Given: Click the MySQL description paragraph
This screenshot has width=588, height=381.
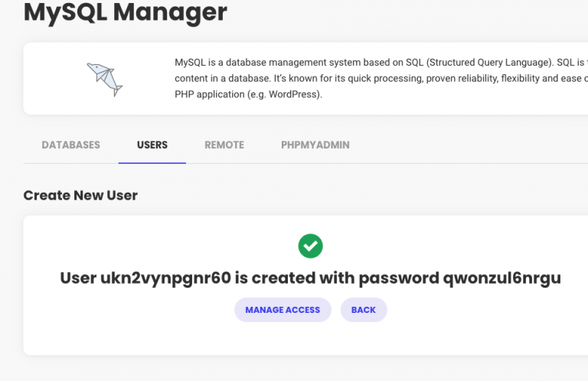Looking at the screenshot, I should (381, 78).
